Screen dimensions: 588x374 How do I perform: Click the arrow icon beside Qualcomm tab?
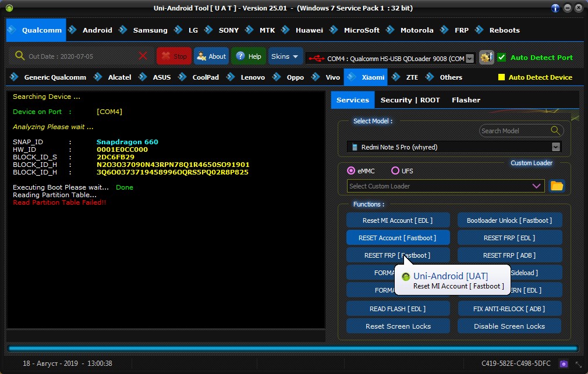[x=12, y=30]
